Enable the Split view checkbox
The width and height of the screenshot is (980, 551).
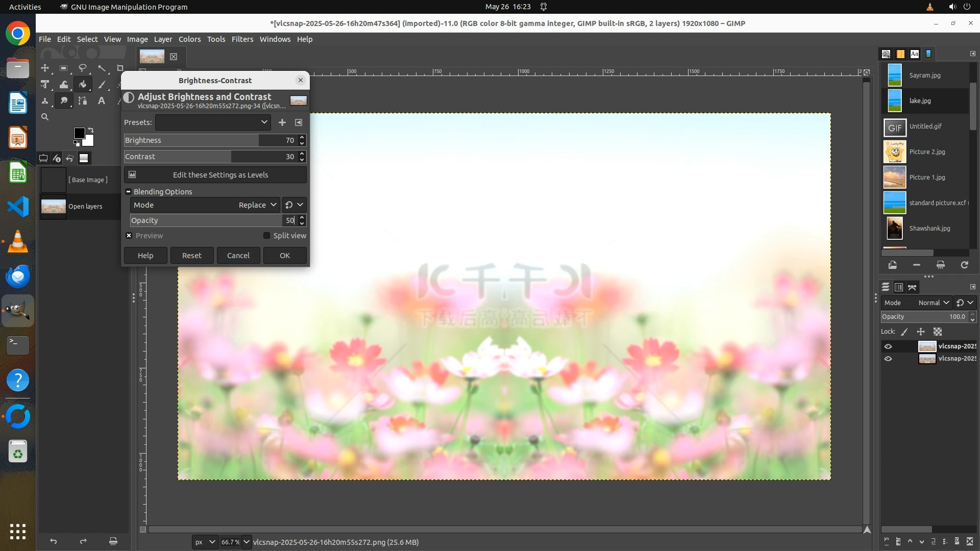[x=266, y=236]
